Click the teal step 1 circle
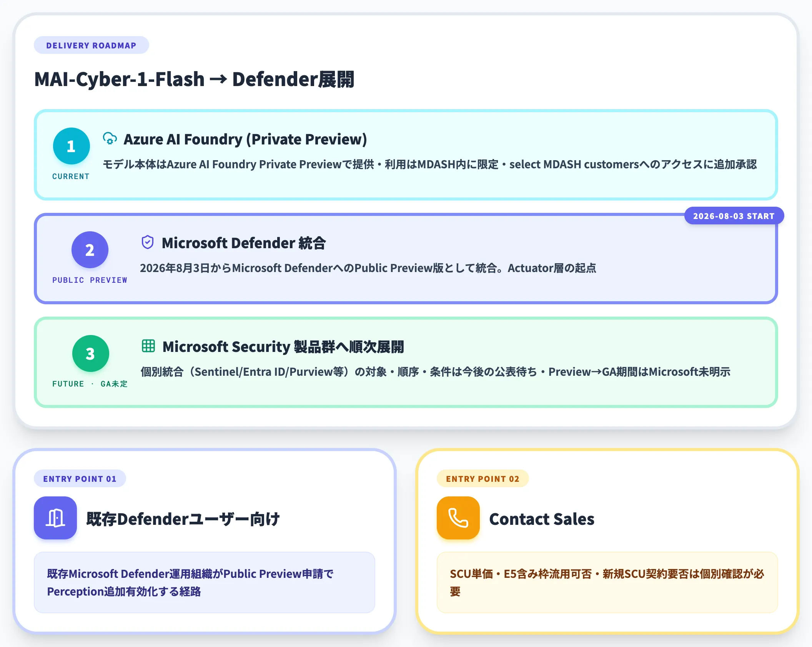This screenshot has height=647, width=812. [71, 146]
